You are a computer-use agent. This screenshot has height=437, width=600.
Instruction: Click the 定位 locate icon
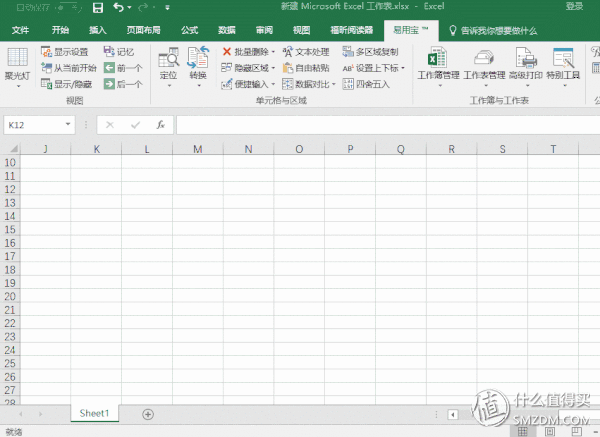pos(168,62)
